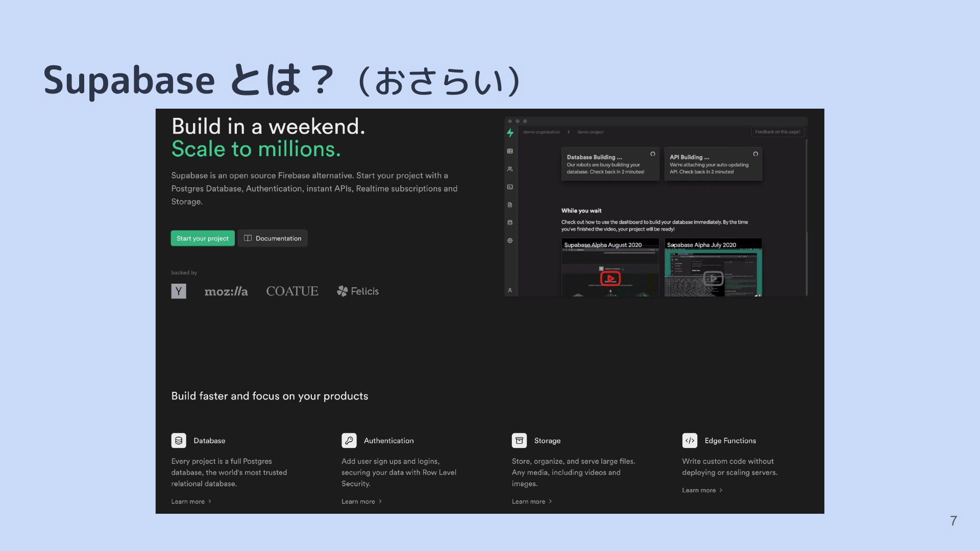The width and height of the screenshot is (980, 551).
Task: Click the Documentation book icon
Action: pyautogui.click(x=248, y=238)
